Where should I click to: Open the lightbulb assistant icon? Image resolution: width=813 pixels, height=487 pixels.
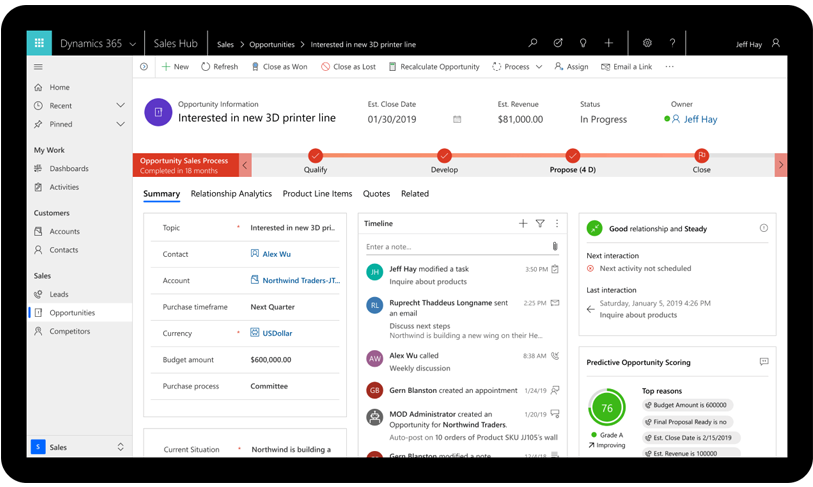[x=583, y=43]
